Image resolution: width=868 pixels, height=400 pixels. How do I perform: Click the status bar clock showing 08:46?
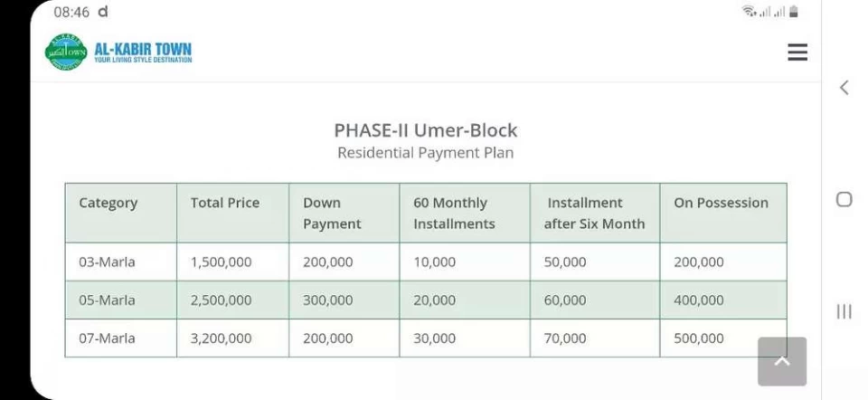(71, 12)
